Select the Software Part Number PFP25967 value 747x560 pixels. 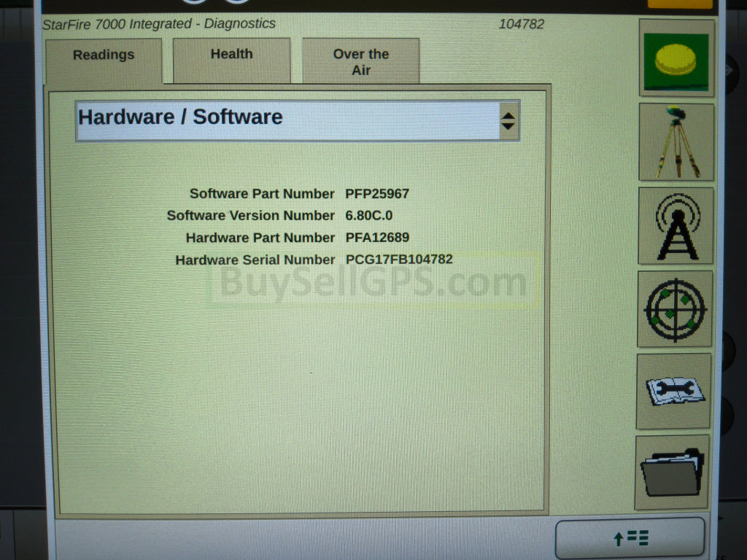[376, 194]
